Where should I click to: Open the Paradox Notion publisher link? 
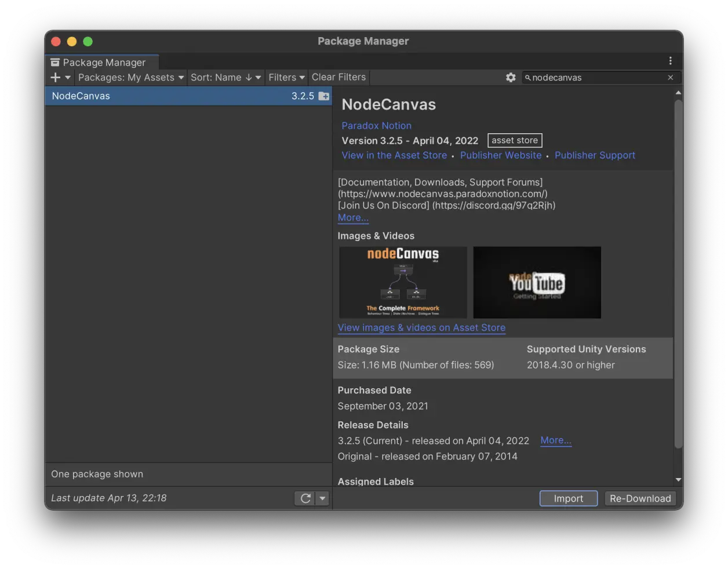tap(377, 126)
